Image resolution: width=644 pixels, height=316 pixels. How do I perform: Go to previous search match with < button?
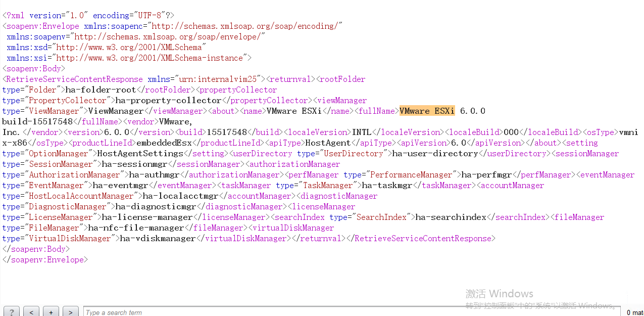click(x=31, y=312)
